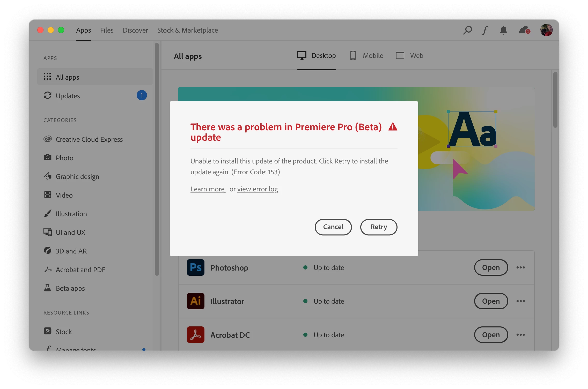Click the main content vertical scrollbar

(x=555, y=100)
